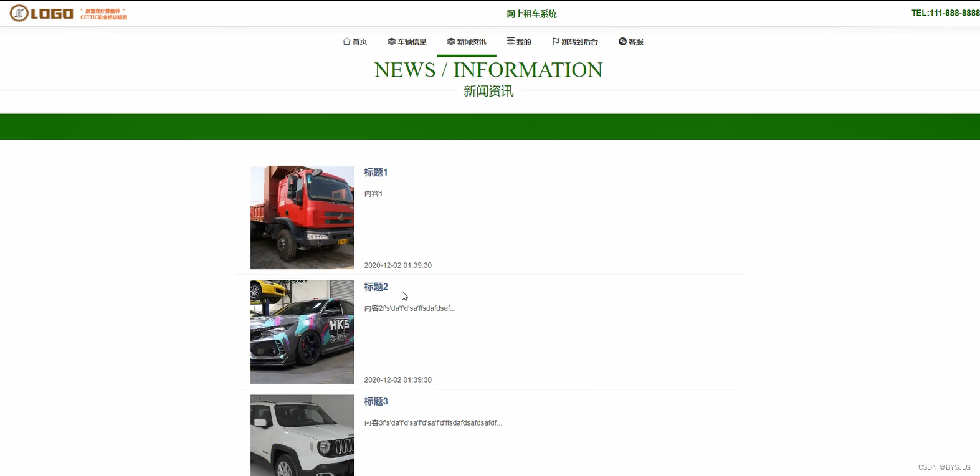This screenshot has height=476, width=980.
Task: Click 标题2's 2020-12-02 01:39:30 timestamp
Action: click(398, 380)
